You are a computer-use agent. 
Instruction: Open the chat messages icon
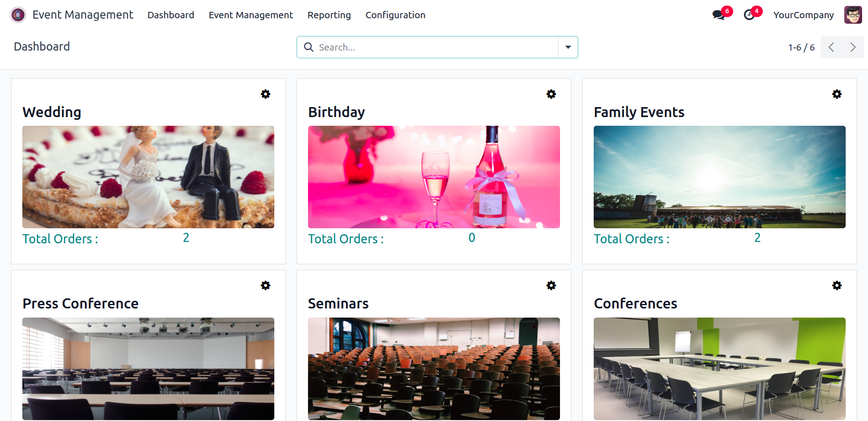tap(719, 15)
